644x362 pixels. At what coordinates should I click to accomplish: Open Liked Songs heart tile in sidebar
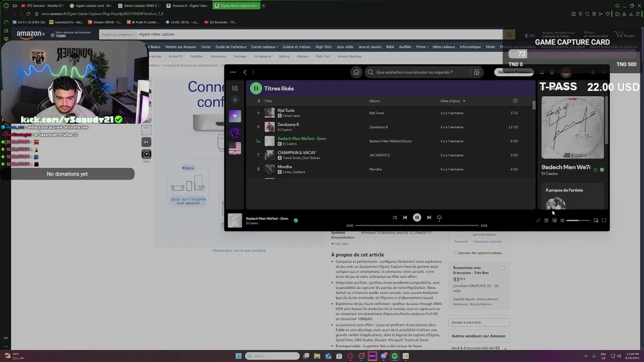[234, 116]
